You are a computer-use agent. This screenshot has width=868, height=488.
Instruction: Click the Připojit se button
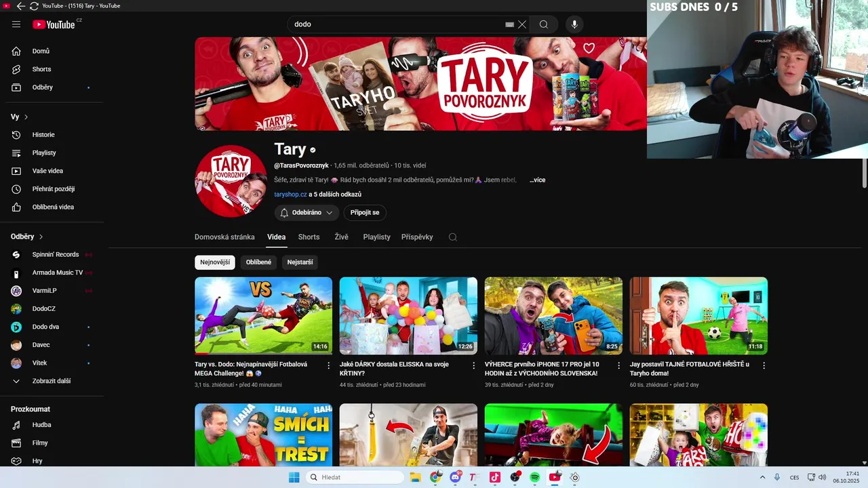365,213
